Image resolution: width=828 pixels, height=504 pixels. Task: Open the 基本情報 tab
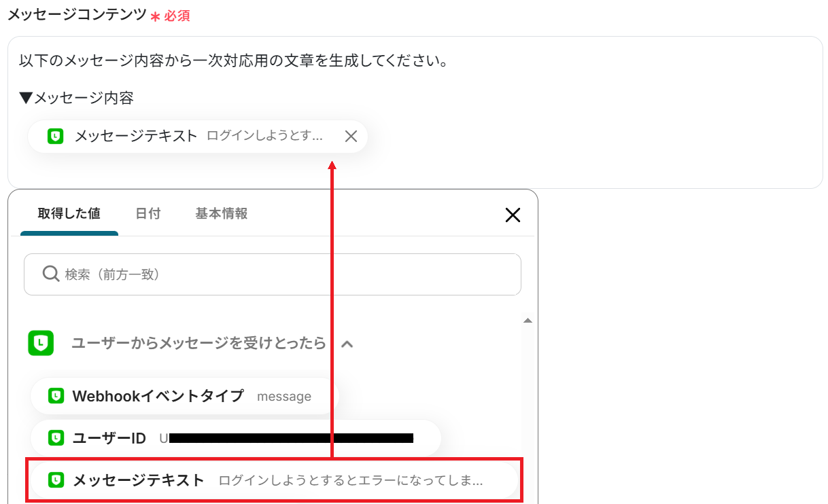[x=222, y=213]
